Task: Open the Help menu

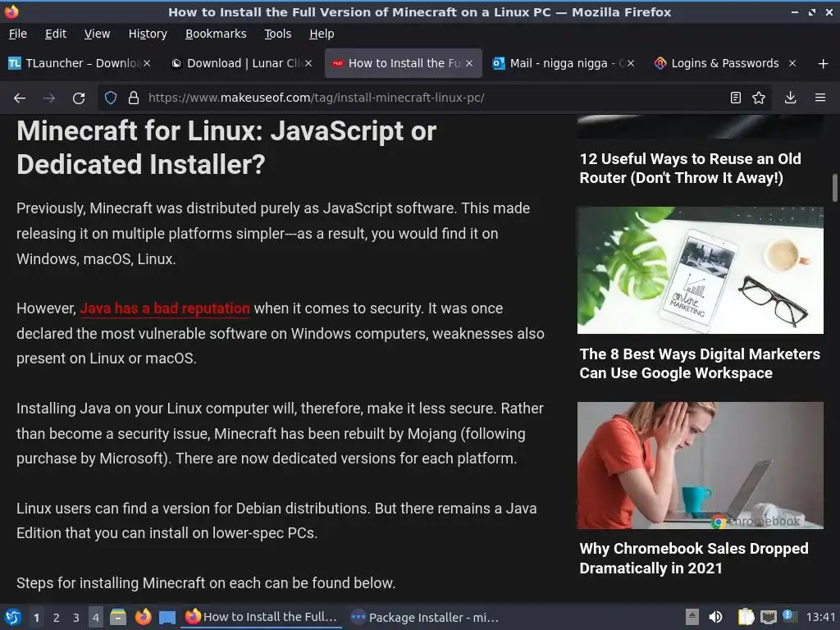Action: 322,34
